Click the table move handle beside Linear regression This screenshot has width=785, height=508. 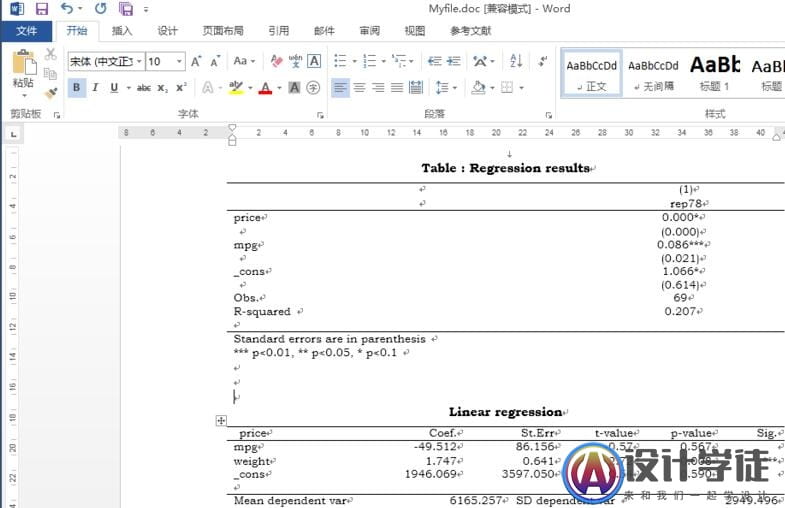click(221, 421)
